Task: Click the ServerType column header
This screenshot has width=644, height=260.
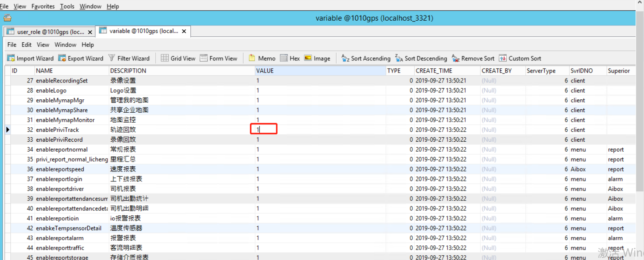Action: pos(547,71)
